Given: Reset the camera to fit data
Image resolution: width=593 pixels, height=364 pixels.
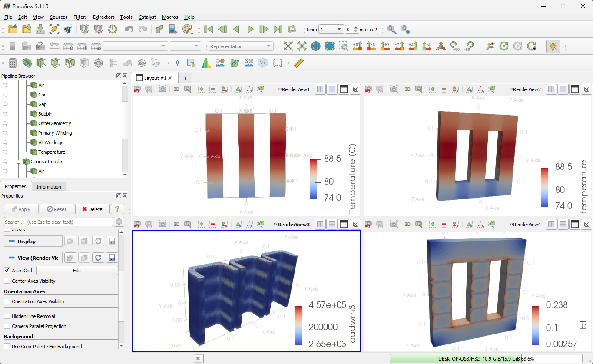Looking at the screenshot, I should (x=288, y=46).
